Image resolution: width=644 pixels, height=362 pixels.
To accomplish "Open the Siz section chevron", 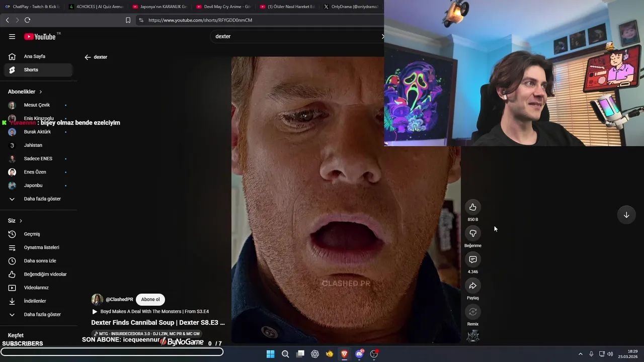I will [x=21, y=221].
